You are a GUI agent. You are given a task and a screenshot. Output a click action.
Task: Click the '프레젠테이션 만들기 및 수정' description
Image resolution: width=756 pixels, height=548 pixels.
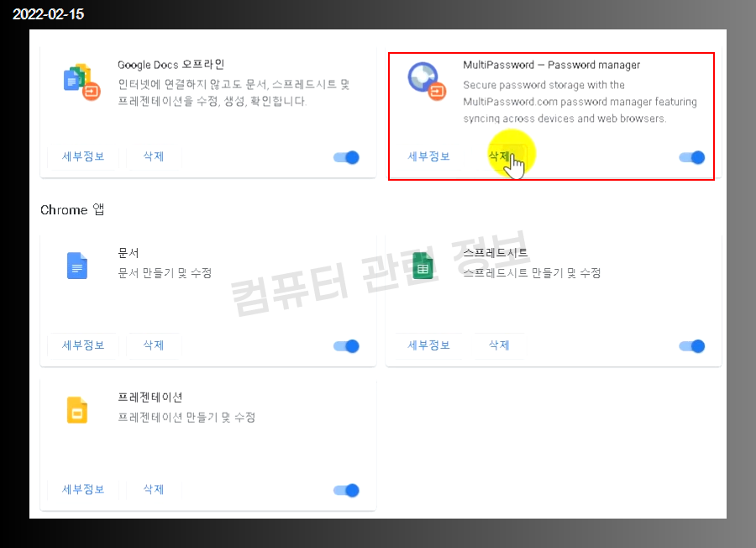tap(186, 417)
